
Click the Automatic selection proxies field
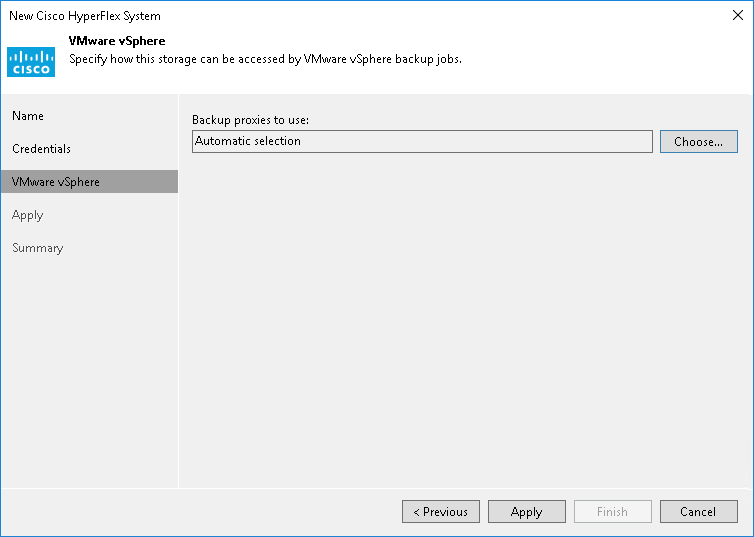[x=421, y=141]
